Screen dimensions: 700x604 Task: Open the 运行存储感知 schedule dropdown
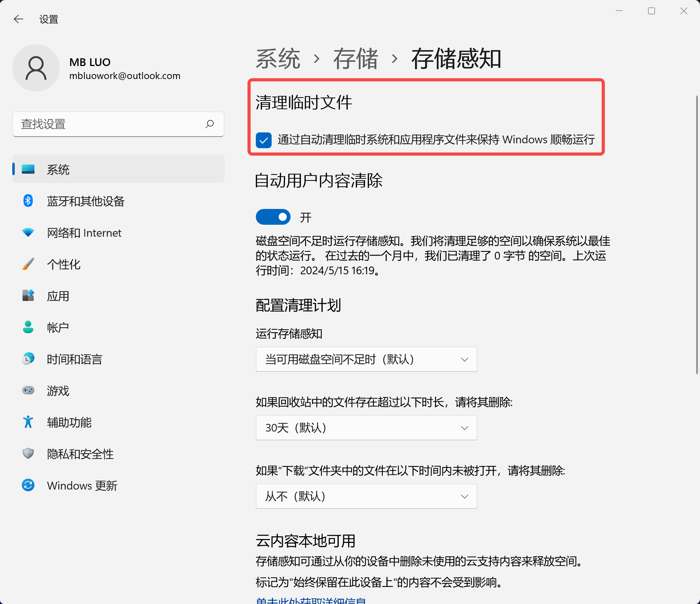click(366, 359)
